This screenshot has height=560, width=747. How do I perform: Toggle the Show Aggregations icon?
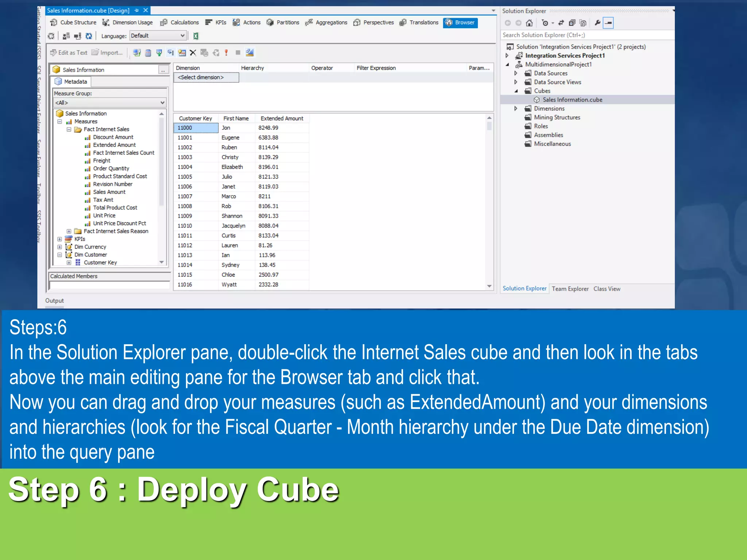[182, 53]
